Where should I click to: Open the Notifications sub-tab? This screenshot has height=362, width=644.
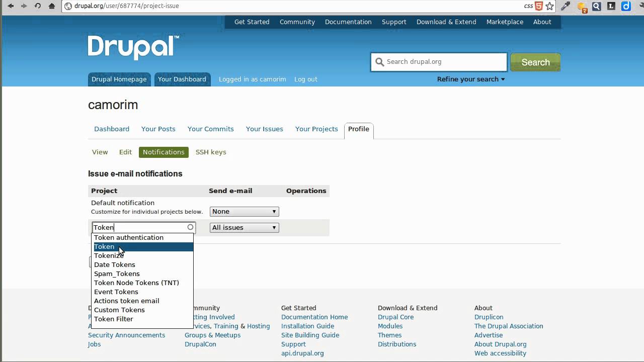[164, 152]
